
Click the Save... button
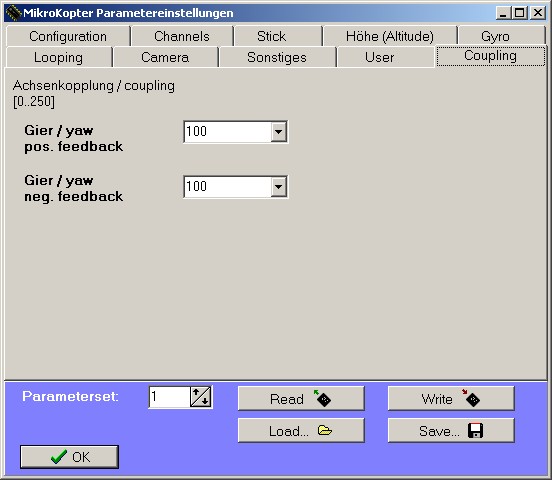451,430
